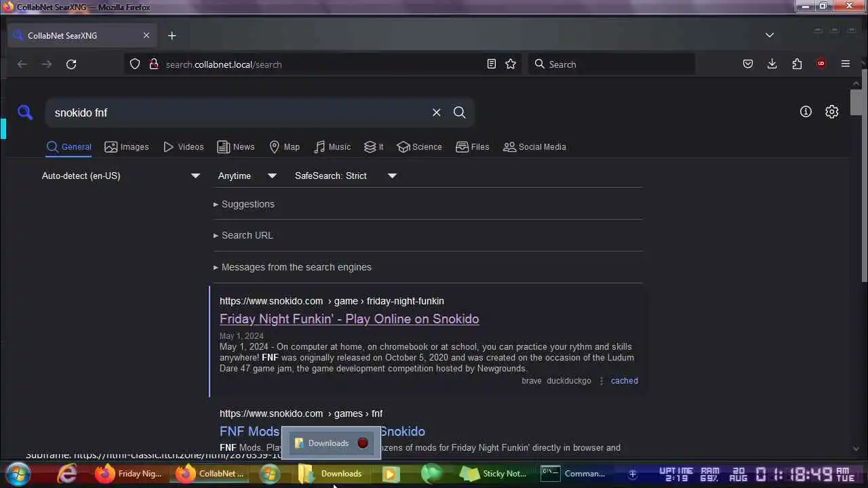Click the brave engine label on the first result
Screen dimensions: 868x488
click(x=531, y=381)
